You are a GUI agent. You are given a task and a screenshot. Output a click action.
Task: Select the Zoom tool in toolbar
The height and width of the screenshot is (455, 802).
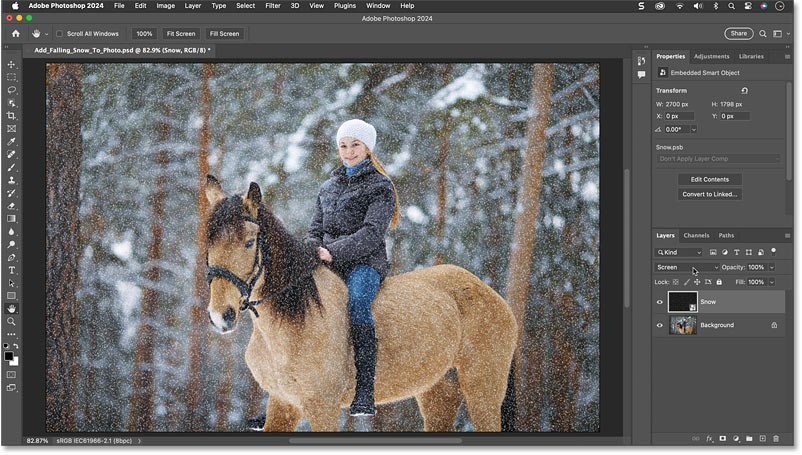coord(12,321)
